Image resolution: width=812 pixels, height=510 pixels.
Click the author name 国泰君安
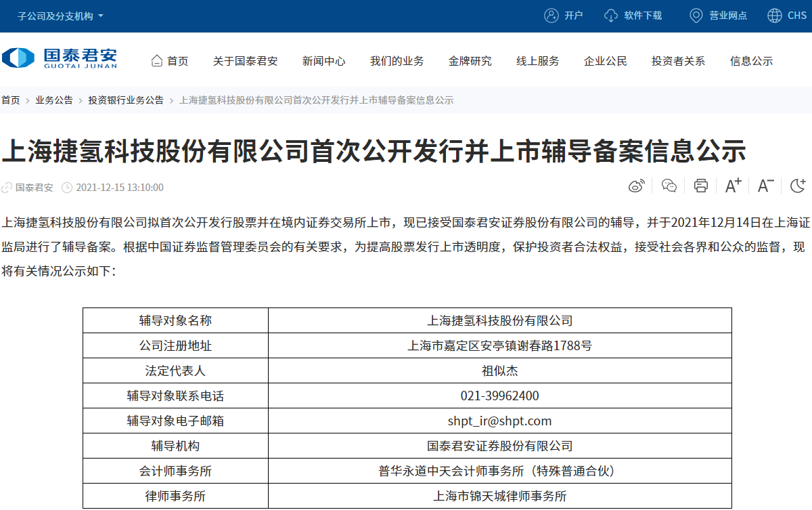36,188
